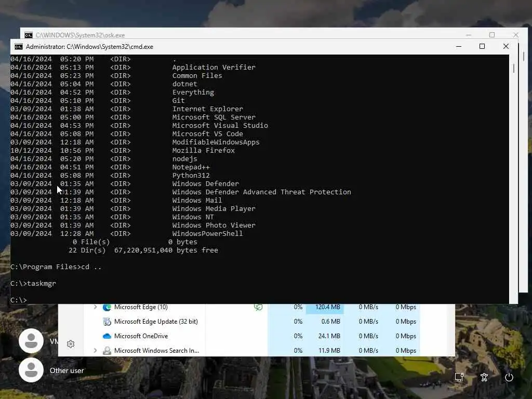
Task: Select the VM user avatar
Action: tap(31, 341)
